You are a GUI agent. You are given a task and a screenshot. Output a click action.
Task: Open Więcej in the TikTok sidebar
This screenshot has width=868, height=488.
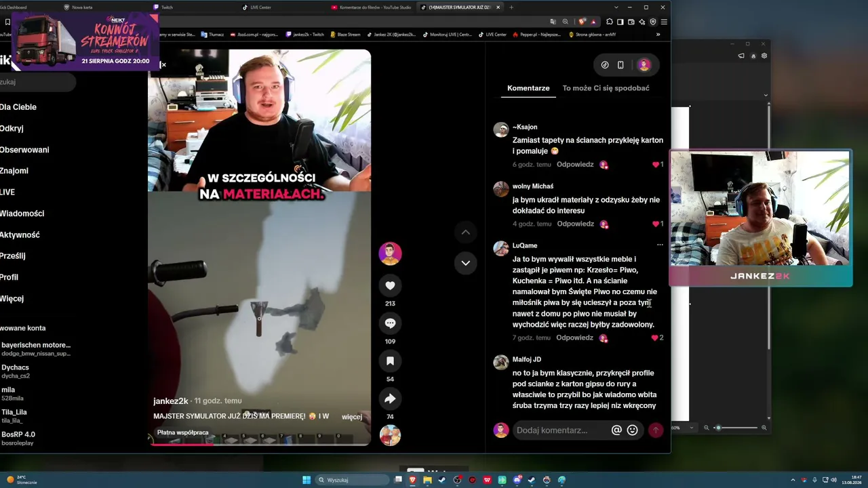(x=12, y=299)
